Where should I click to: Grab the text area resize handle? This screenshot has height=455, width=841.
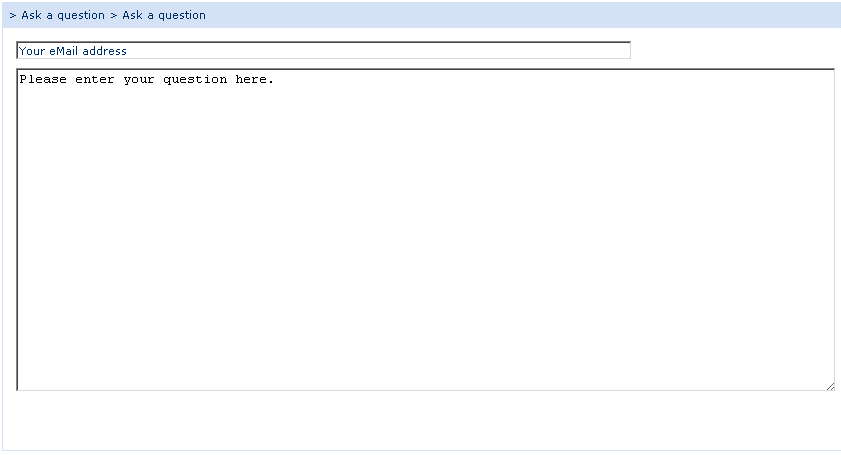pos(829,386)
